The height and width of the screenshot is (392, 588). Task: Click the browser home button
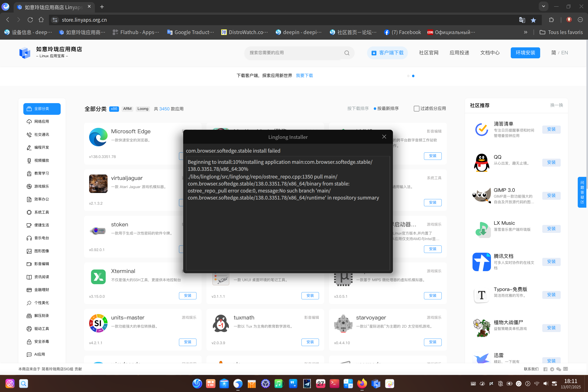41,20
